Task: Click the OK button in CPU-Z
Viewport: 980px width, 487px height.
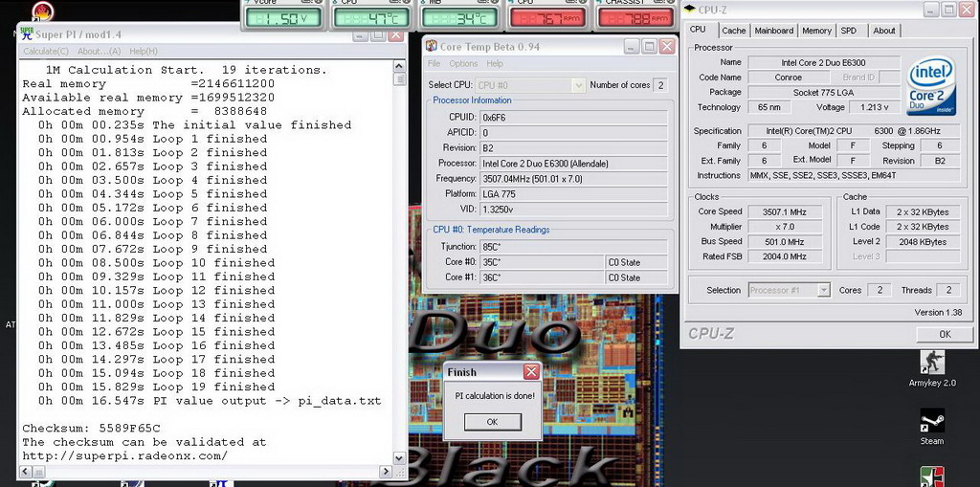Action: (x=945, y=335)
